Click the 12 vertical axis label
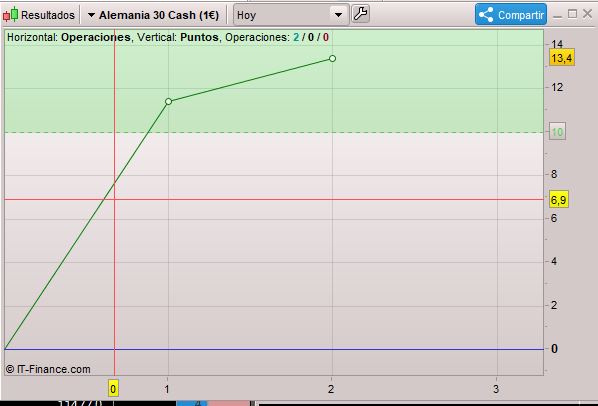The height and width of the screenshot is (406, 598). click(557, 87)
